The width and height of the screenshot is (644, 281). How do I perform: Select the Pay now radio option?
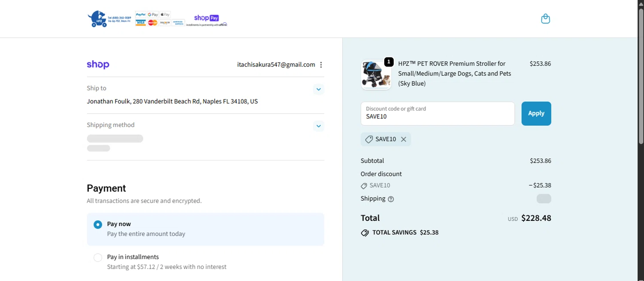[98, 224]
